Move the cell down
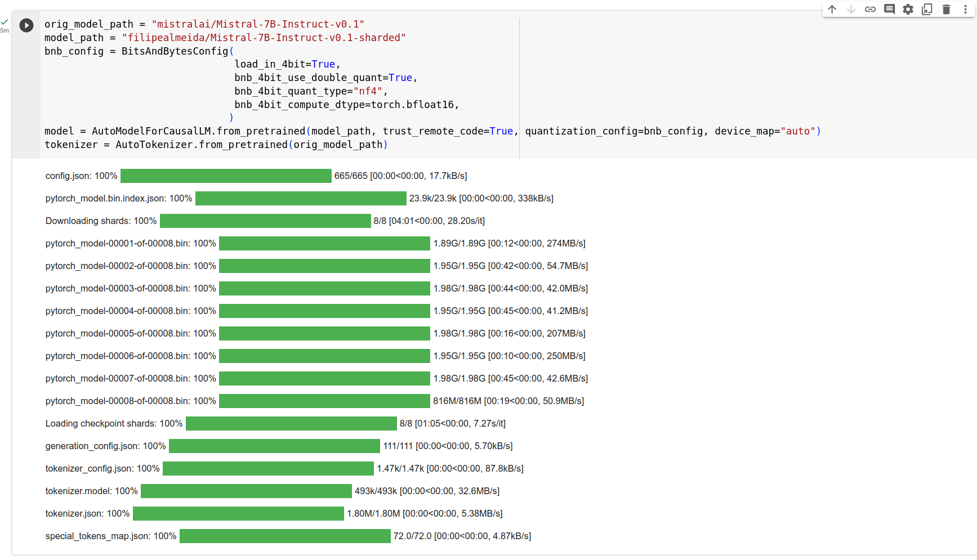The image size is (977, 560). pyautogui.click(x=851, y=9)
